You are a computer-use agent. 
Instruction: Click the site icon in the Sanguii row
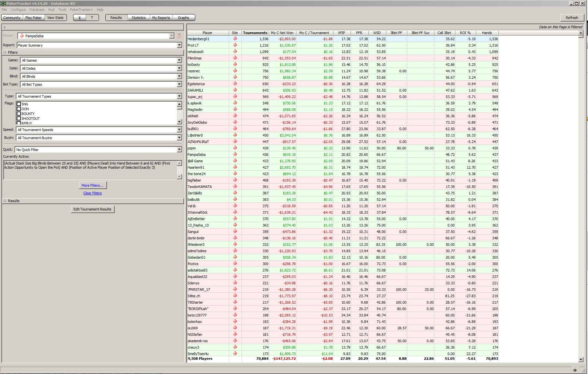tap(235, 231)
